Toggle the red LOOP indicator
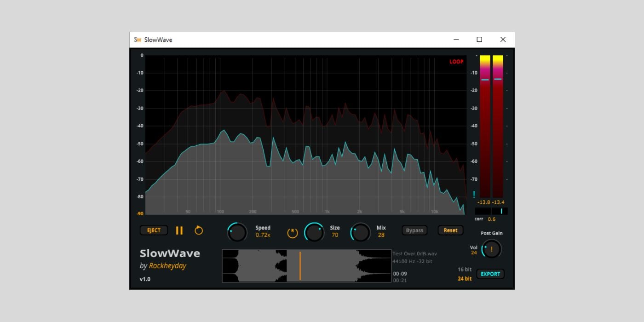644x322 pixels. point(456,61)
